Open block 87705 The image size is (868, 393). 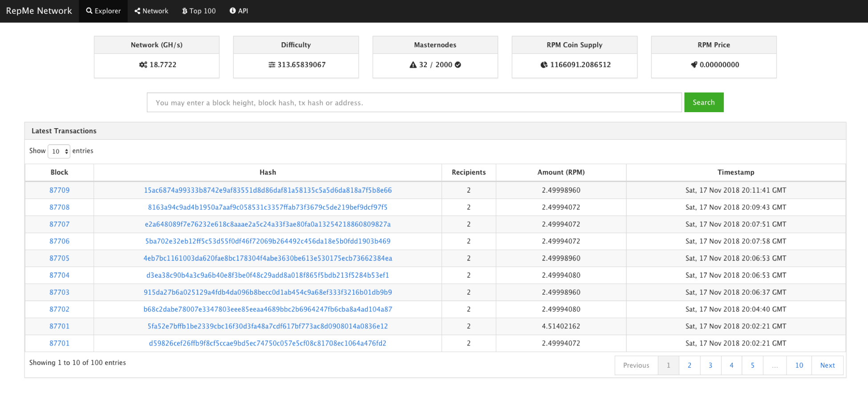click(x=59, y=258)
